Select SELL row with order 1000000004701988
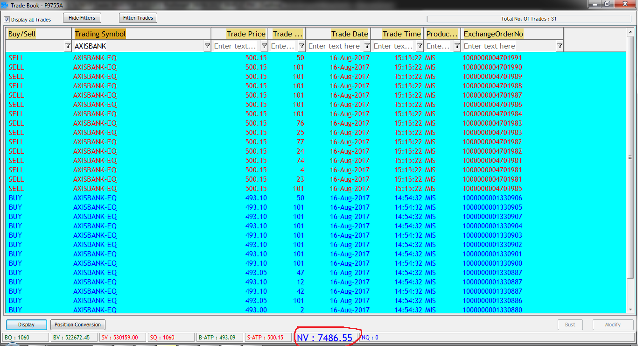644x346 pixels. click(x=315, y=86)
